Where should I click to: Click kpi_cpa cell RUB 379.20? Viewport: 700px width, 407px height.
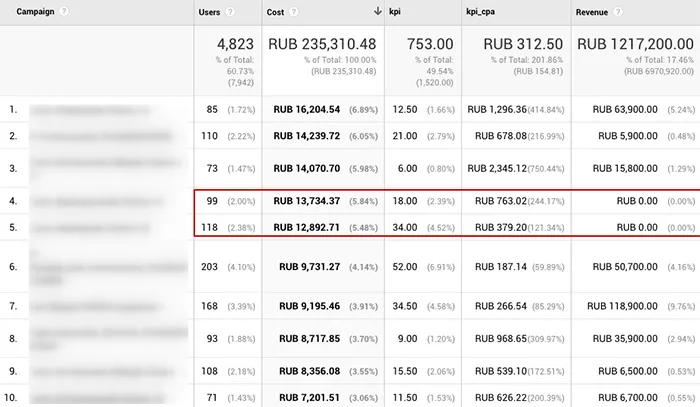pyautogui.click(x=501, y=228)
